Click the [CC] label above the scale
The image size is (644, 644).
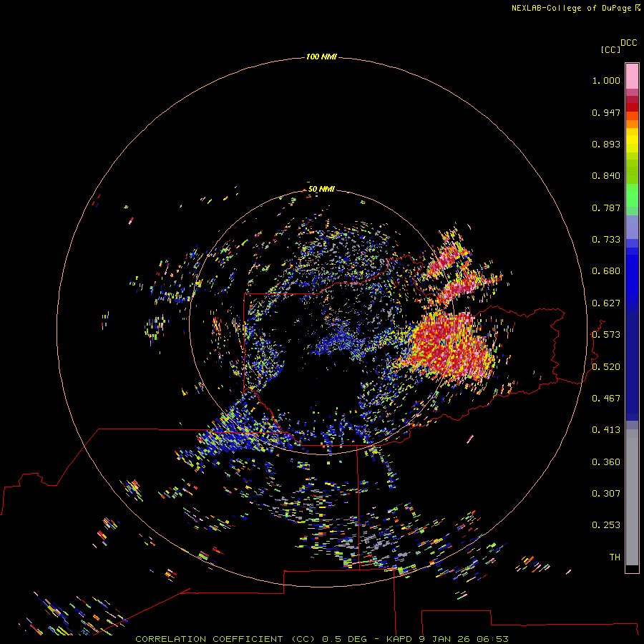[x=610, y=49]
